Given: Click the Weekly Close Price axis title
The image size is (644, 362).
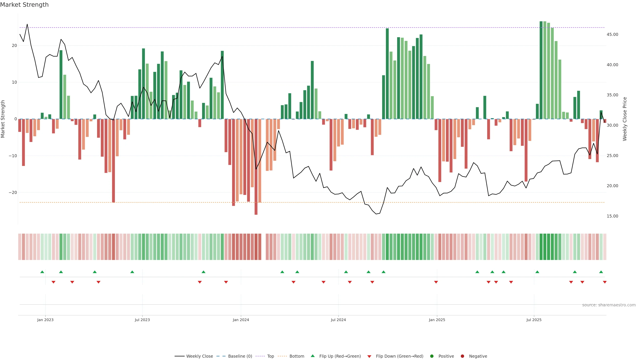Looking at the screenshot, I should 625,119.
